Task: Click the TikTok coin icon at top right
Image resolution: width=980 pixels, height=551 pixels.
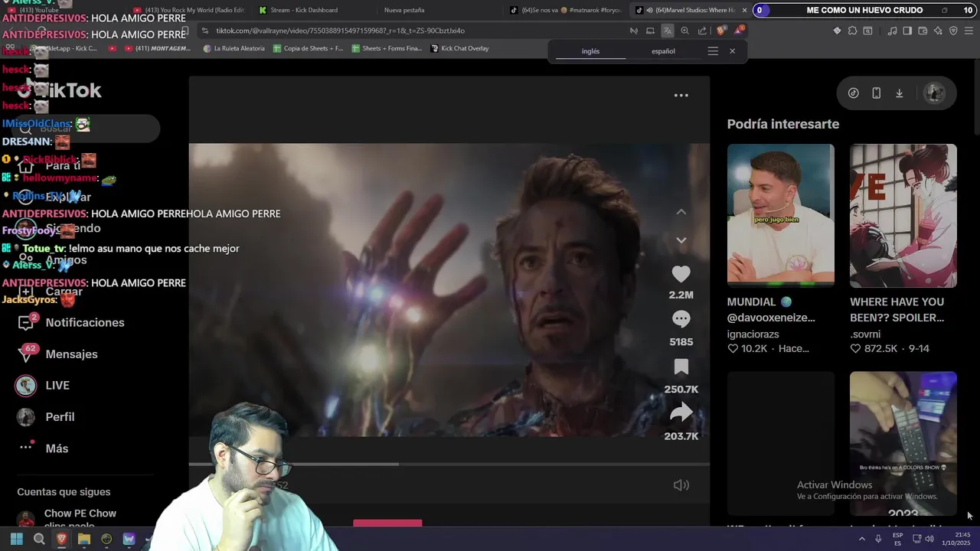Action: (853, 93)
